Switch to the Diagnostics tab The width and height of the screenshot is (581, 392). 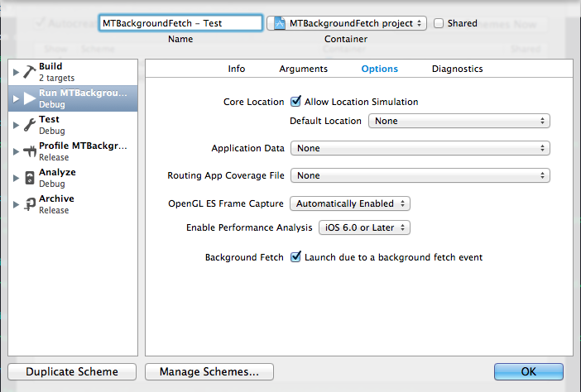[x=457, y=69]
